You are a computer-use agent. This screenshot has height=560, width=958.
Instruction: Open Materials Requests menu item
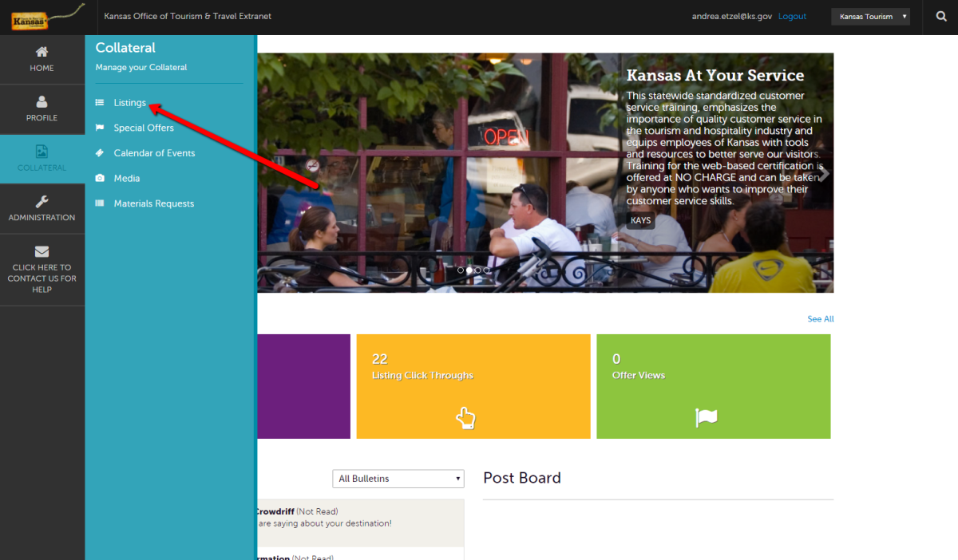(x=154, y=204)
